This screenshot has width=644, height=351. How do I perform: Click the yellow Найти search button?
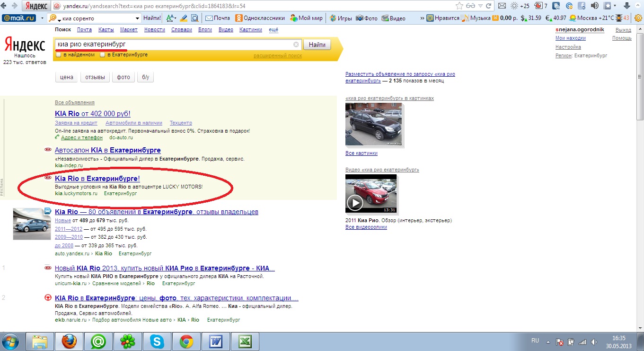pos(317,45)
